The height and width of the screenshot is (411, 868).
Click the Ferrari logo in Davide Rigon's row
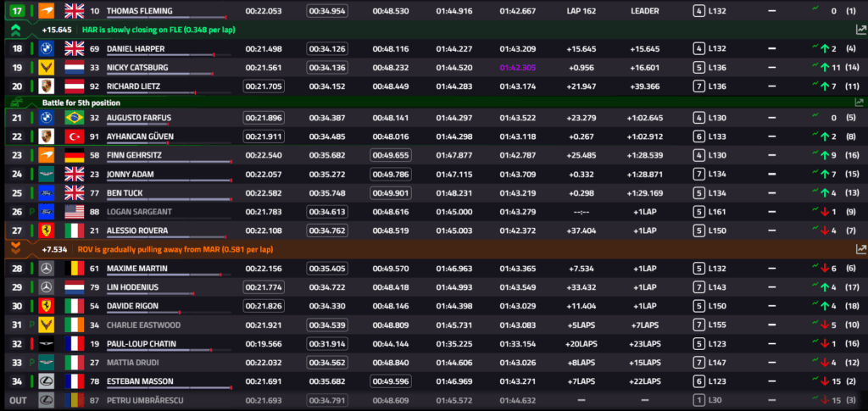47,307
